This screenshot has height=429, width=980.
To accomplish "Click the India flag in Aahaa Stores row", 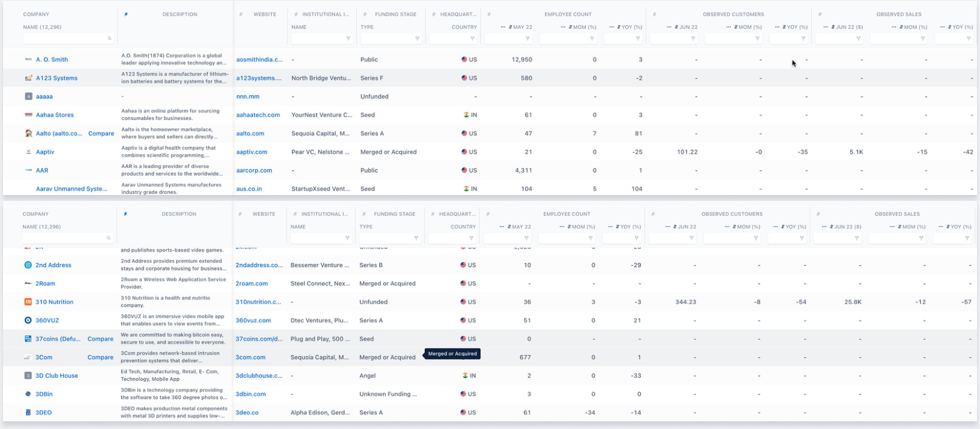I will tap(467, 115).
